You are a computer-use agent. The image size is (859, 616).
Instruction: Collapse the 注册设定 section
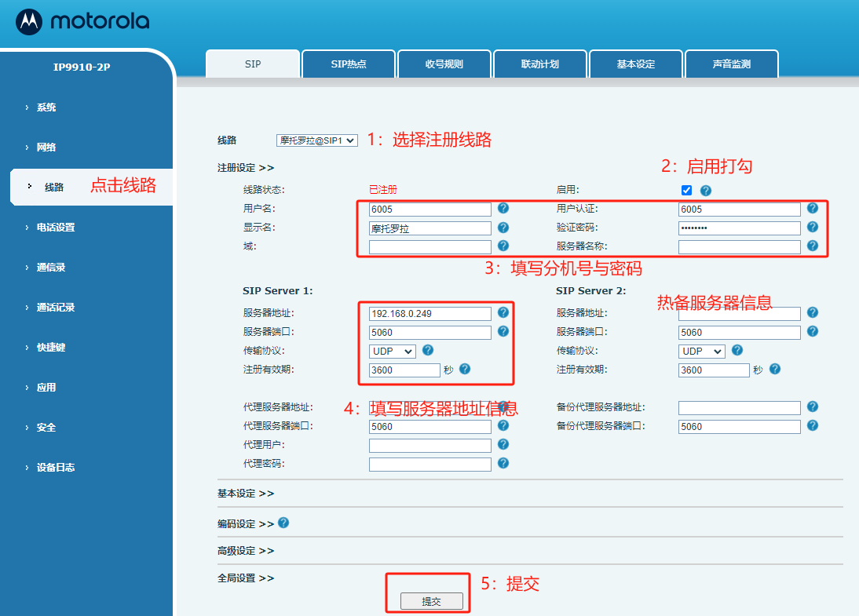tap(246, 168)
